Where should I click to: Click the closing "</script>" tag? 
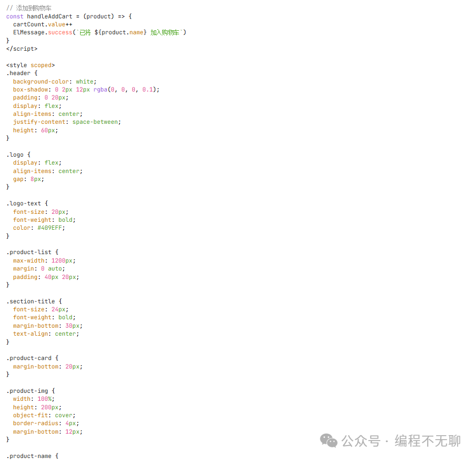pyautogui.click(x=22, y=49)
